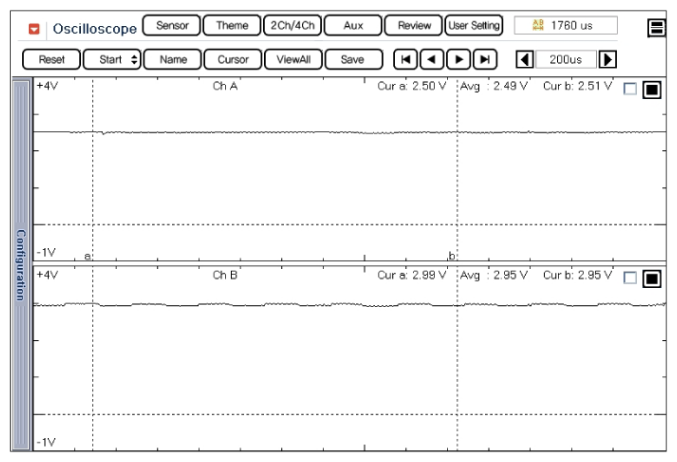Decrease time base with left arrow
Screen dimensions: 677x462
point(523,60)
